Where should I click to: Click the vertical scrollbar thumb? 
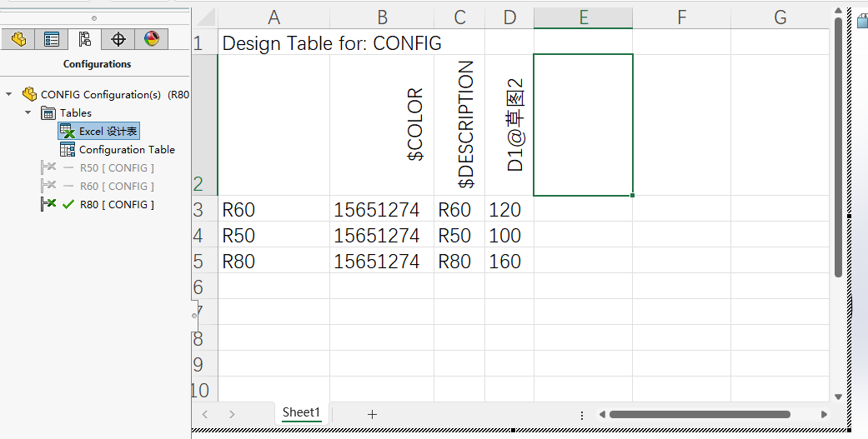coord(838,147)
